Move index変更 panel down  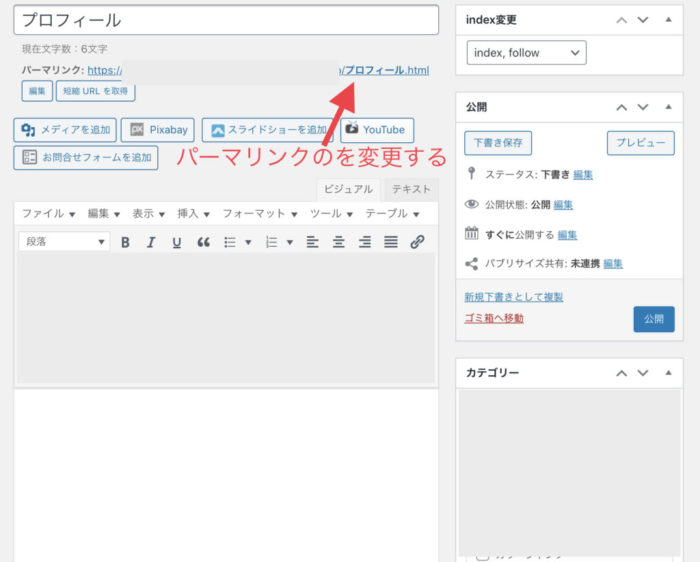[x=643, y=20]
